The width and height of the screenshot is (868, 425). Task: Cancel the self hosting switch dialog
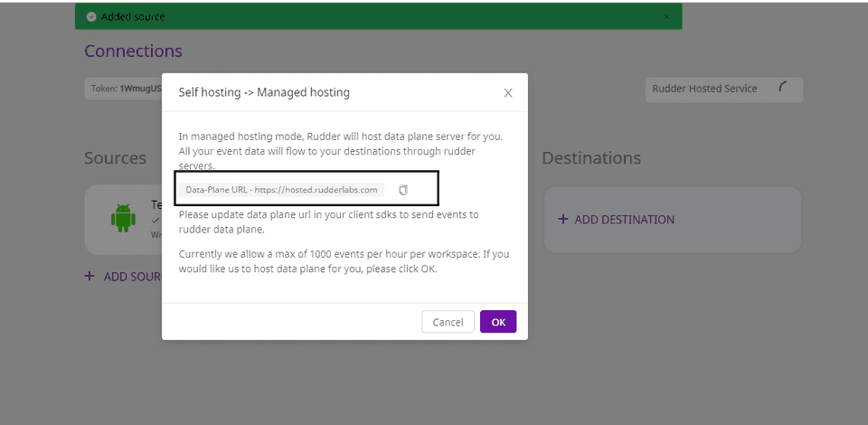tap(448, 322)
